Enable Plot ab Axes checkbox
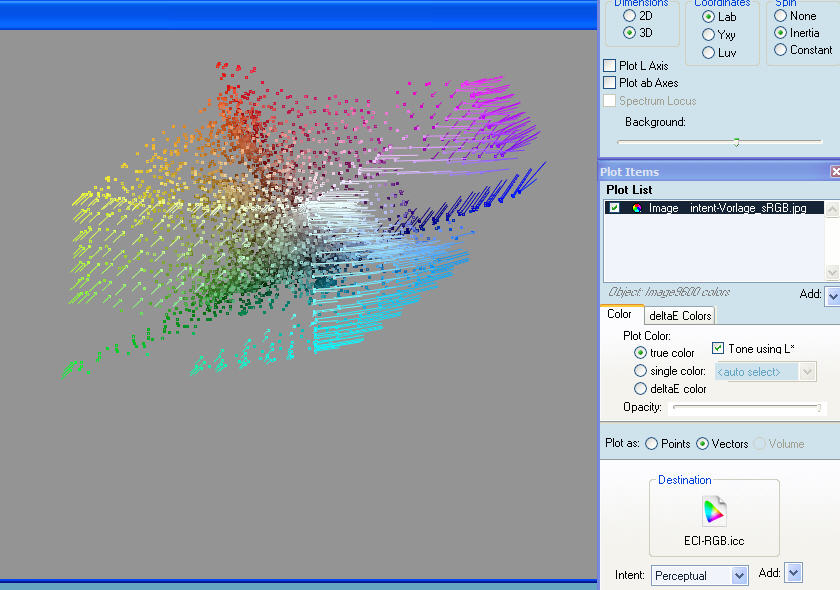Screen dimensions: 840x590 coord(610,83)
